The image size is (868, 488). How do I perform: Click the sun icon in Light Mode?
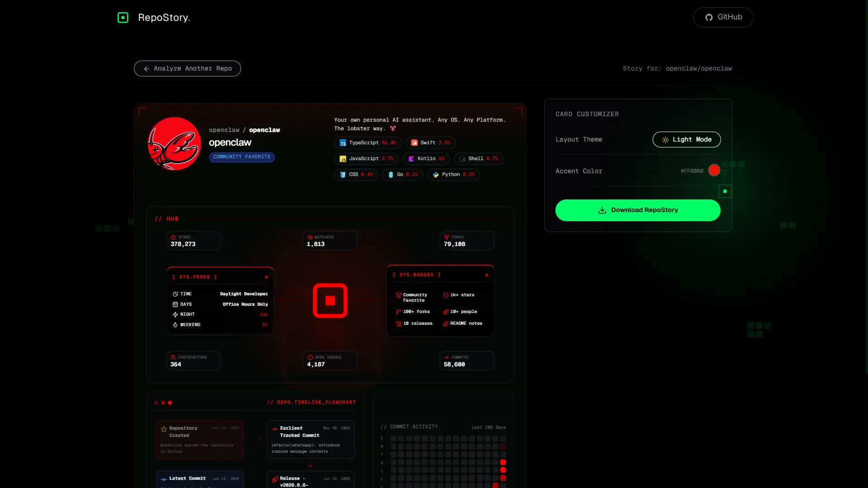(665, 140)
